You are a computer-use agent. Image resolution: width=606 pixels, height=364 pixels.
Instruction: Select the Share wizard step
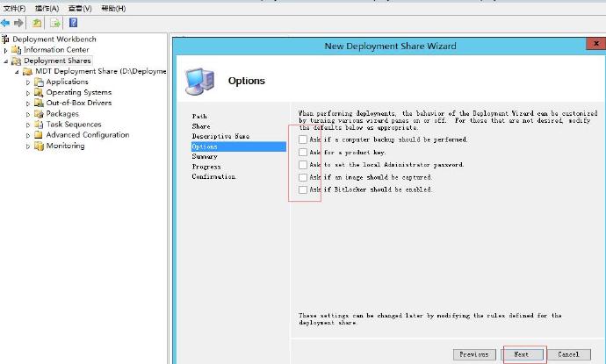pyautogui.click(x=201, y=126)
